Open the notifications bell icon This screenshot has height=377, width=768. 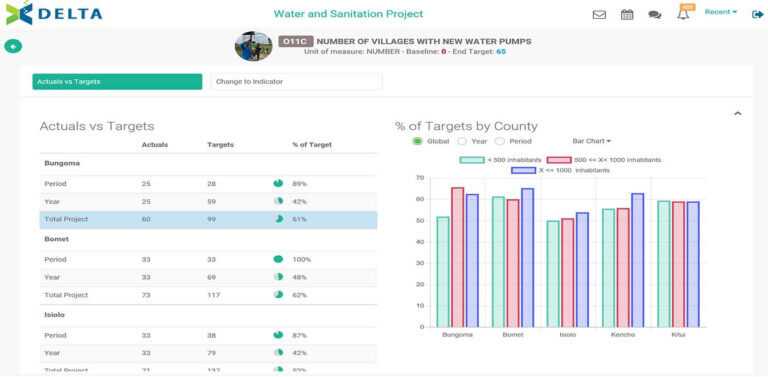[x=683, y=14]
